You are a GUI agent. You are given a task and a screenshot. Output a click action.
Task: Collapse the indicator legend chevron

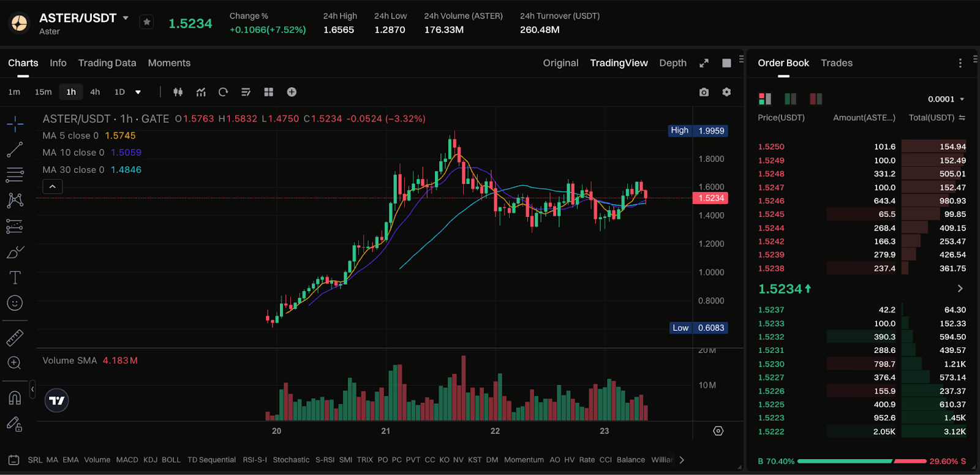[53, 186]
